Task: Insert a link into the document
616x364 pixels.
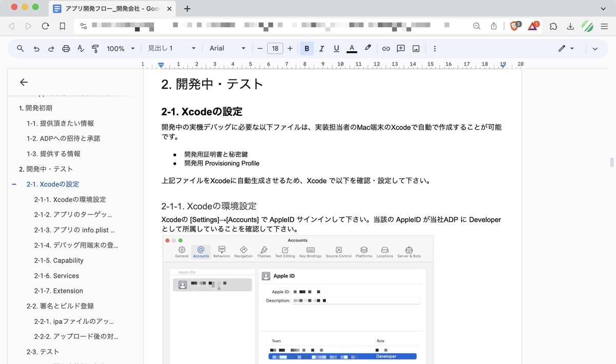Action: pyautogui.click(x=386, y=49)
